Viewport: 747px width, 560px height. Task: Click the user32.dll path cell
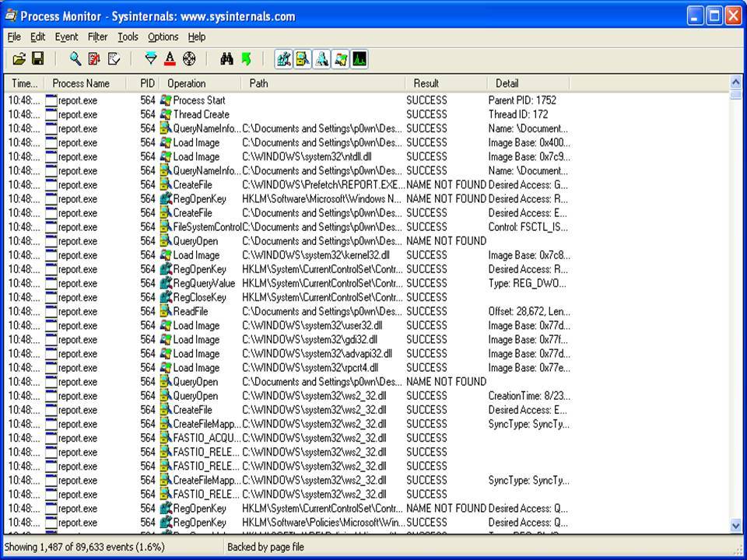[x=312, y=326]
